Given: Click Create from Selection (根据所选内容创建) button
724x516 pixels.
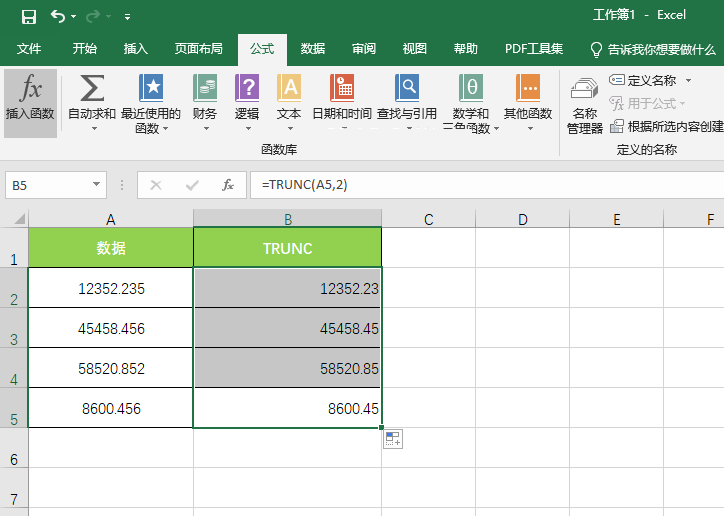Looking at the screenshot, I should [x=667, y=126].
